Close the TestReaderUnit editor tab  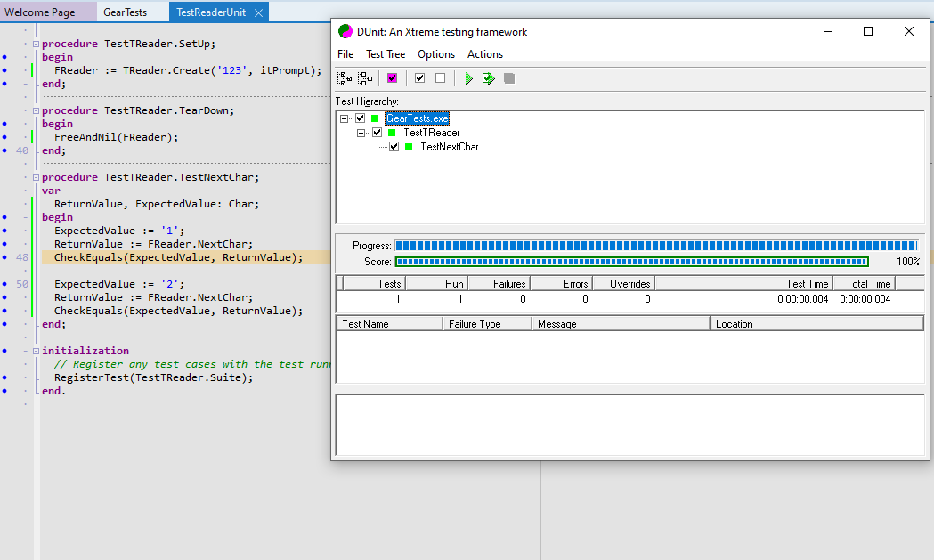[258, 12]
